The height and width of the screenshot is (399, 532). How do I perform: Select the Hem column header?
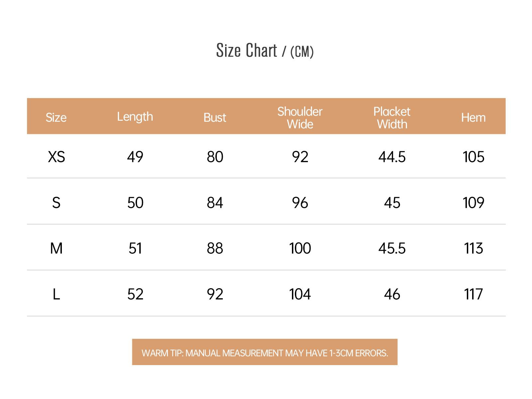[473, 117]
